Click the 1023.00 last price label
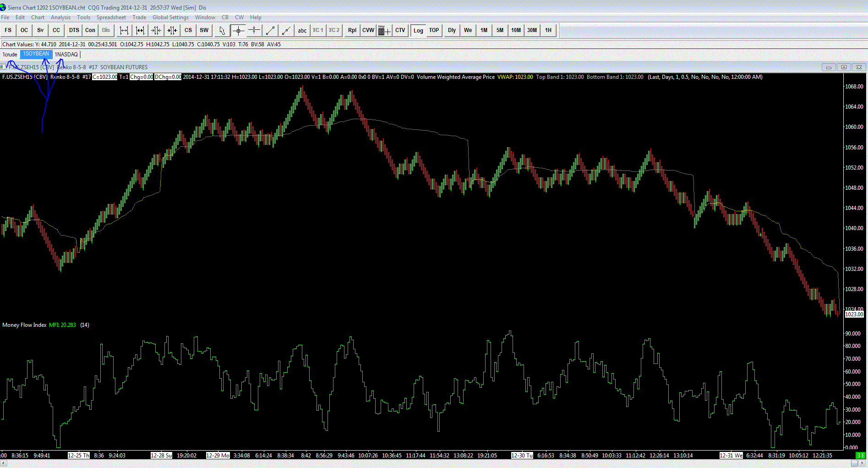868x468 pixels. click(x=854, y=314)
